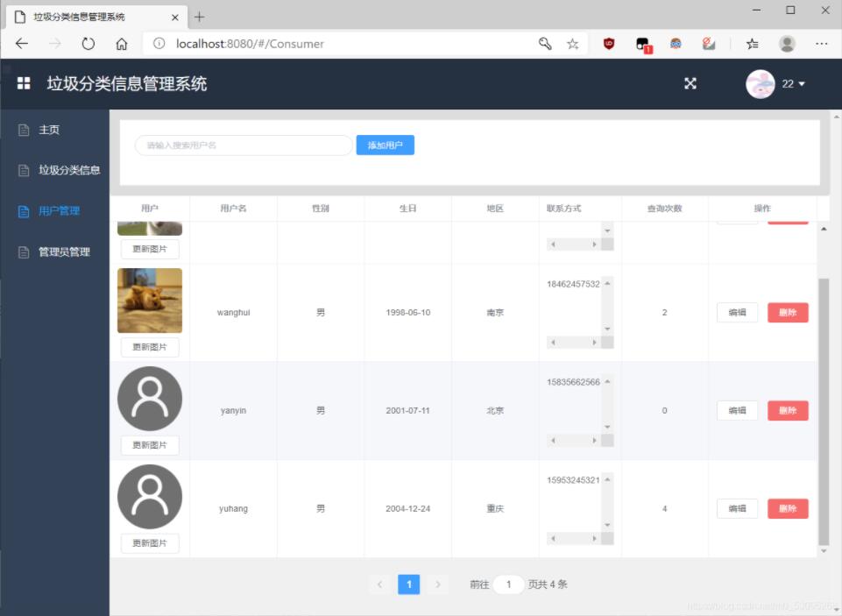Open the uBlock Origin extension icon
The height and width of the screenshot is (616, 842).
coord(608,43)
